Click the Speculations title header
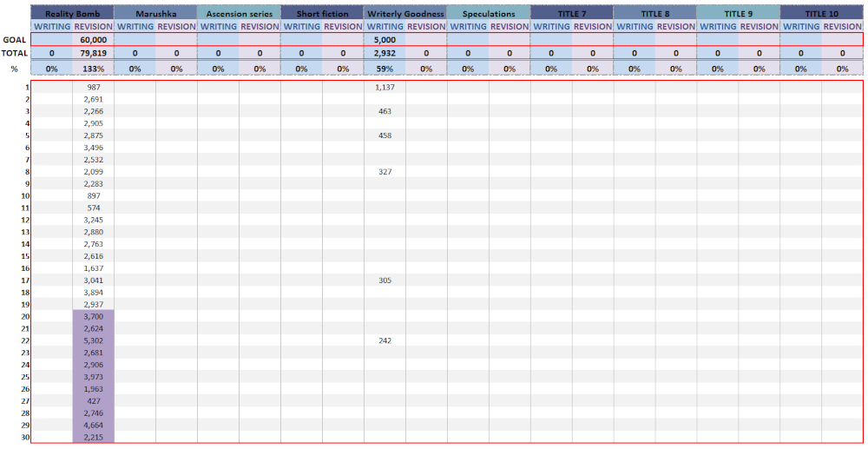 489,14
